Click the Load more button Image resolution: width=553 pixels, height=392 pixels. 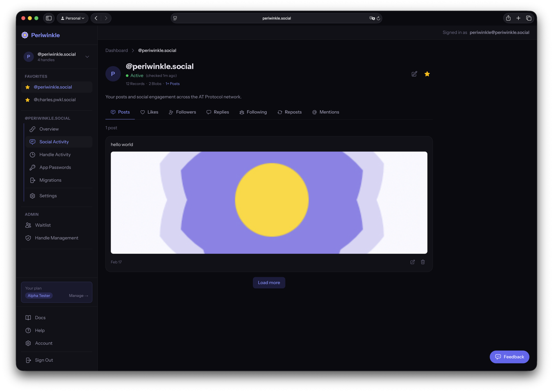pos(269,283)
